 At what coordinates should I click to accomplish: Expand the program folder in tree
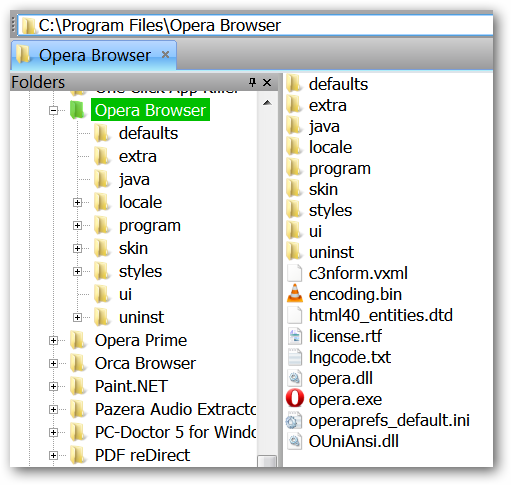[77, 225]
